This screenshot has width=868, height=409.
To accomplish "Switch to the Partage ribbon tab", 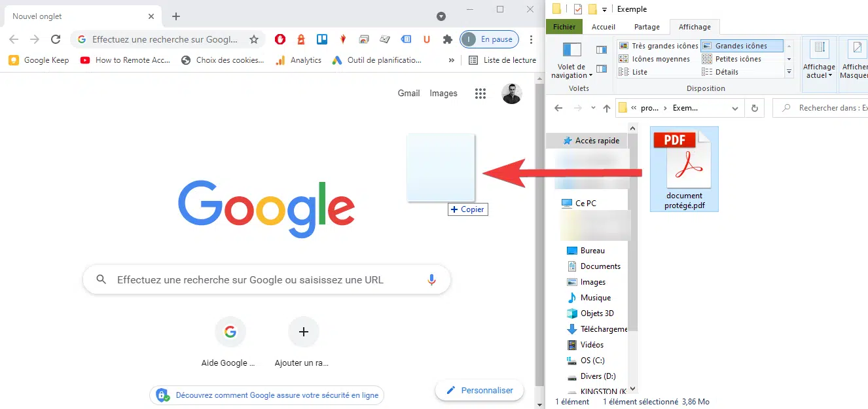I will point(647,27).
